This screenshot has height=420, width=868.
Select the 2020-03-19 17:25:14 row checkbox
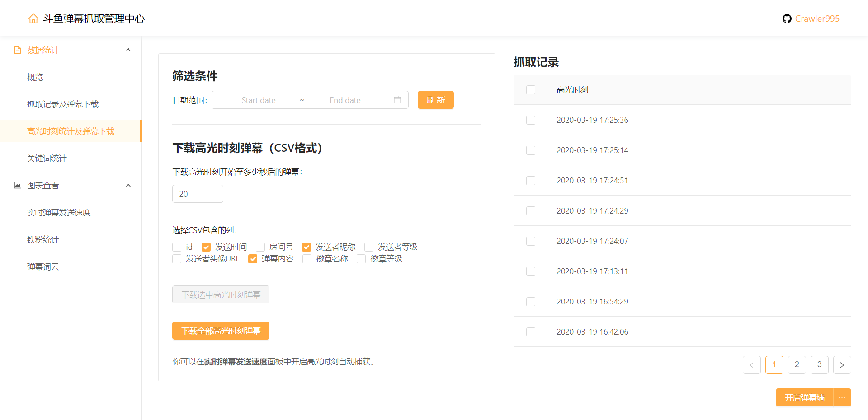pos(531,150)
